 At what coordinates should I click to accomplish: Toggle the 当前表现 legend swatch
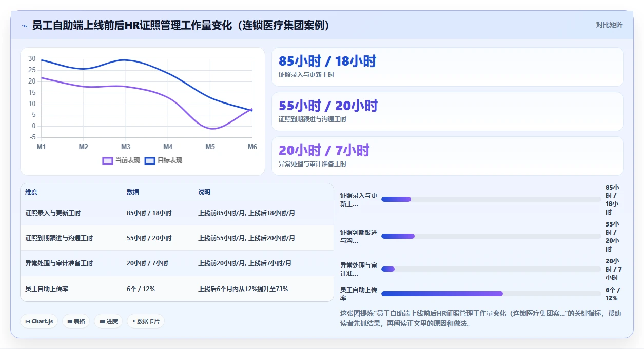click(108, 160)
